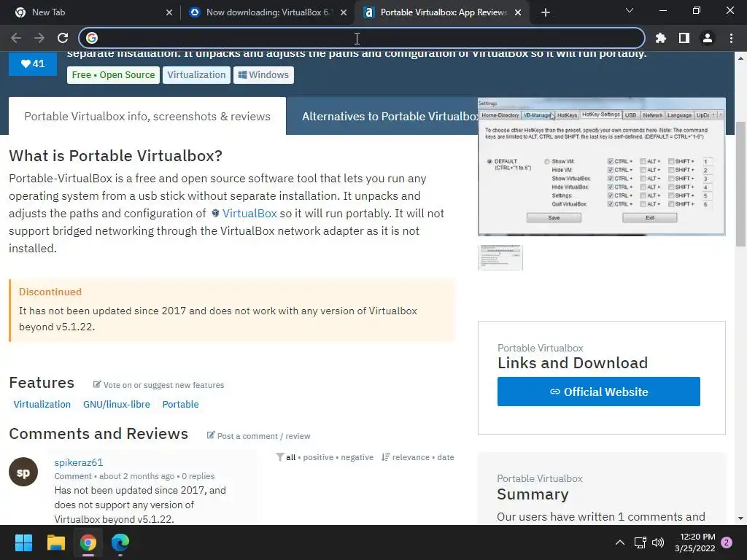Go forward using the browser forward arrow
Screen dimensions: 747x560
[x=39, y=38]
